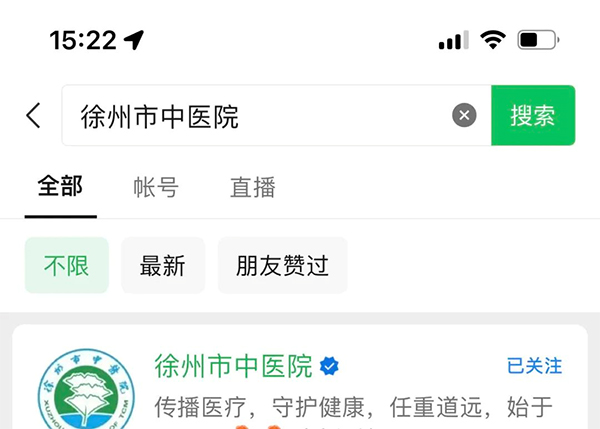The width and height of the screenshot is (600, 429).
Task: Tap the battery level icon
Action: click(x=538, y=39)
